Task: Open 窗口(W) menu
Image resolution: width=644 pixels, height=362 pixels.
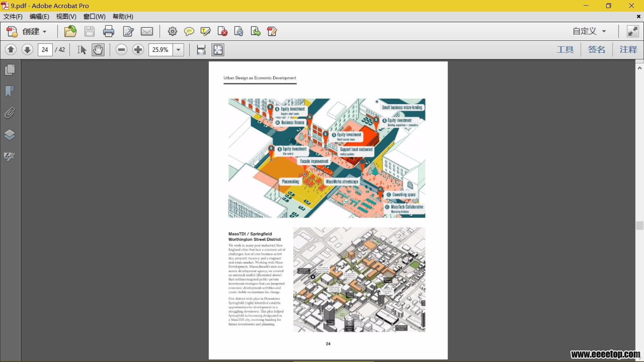Action: [94, 16]
